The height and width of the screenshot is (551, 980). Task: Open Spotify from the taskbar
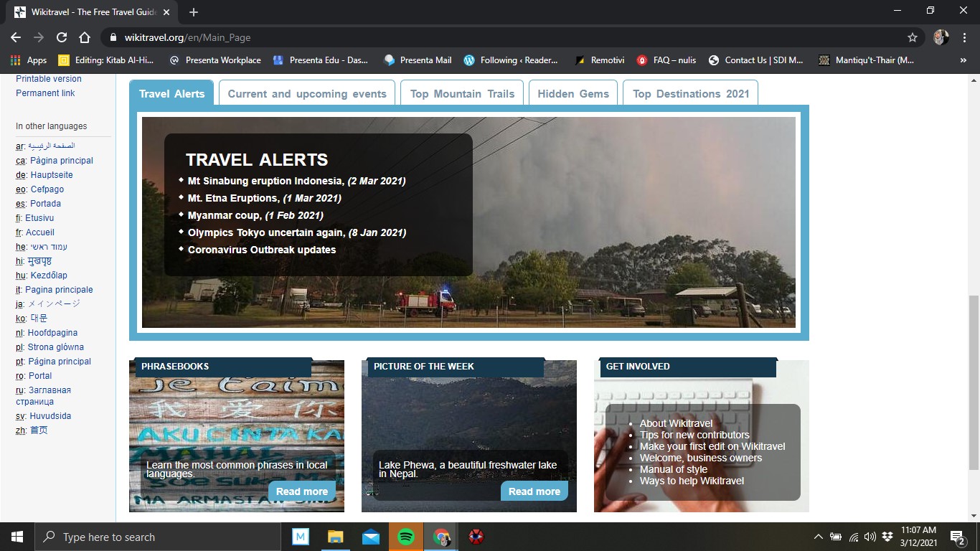[406, 537]
